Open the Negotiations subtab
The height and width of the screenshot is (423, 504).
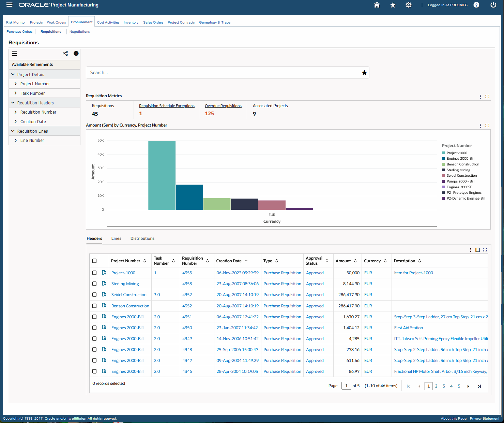80,32
